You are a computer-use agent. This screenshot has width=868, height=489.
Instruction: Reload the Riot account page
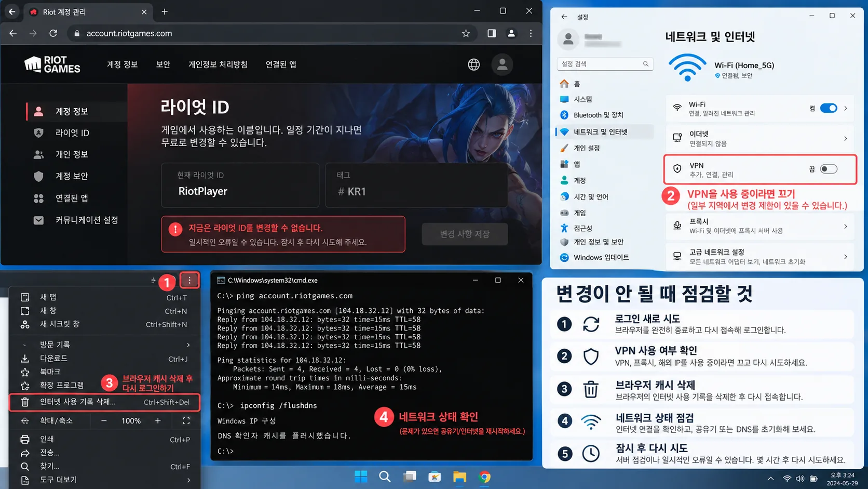click(53, 33)
